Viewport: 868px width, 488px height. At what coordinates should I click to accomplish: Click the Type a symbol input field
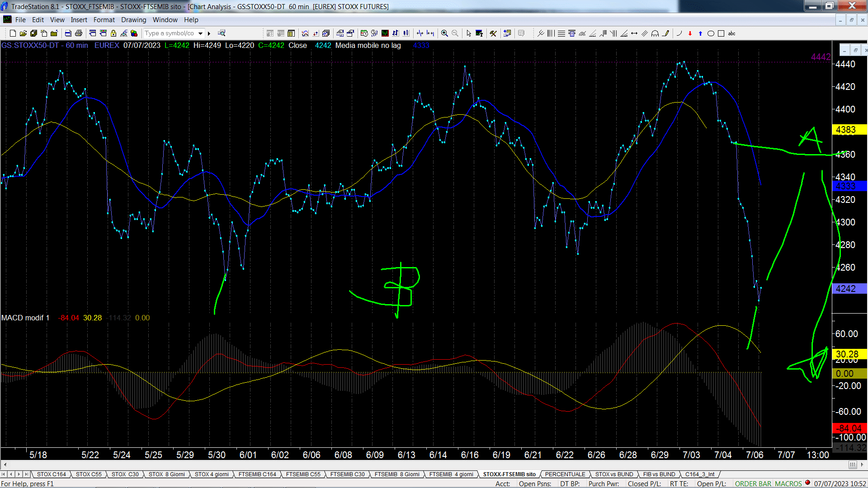pos(170,33)
